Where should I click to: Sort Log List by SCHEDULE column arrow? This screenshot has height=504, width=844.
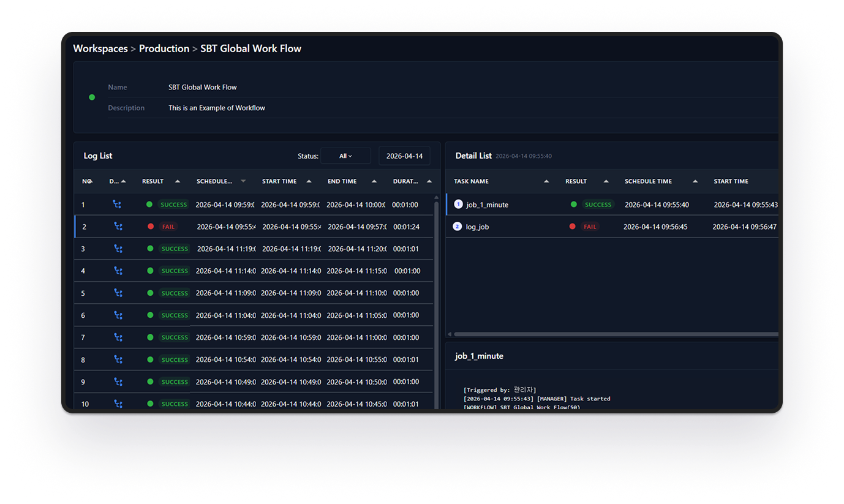243,181
